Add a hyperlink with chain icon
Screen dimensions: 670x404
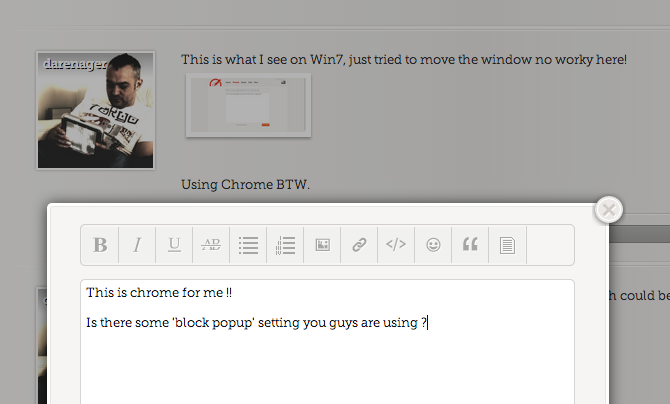[359, 245]
